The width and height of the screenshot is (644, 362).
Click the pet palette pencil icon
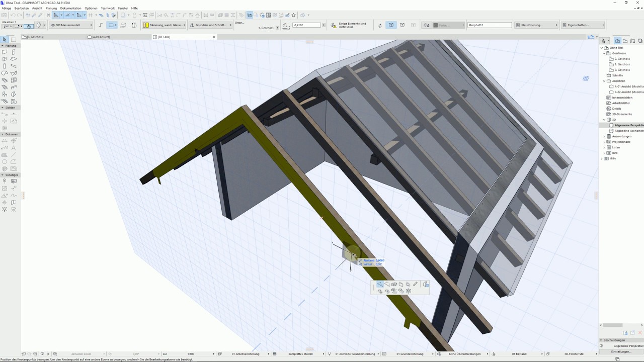415,285
